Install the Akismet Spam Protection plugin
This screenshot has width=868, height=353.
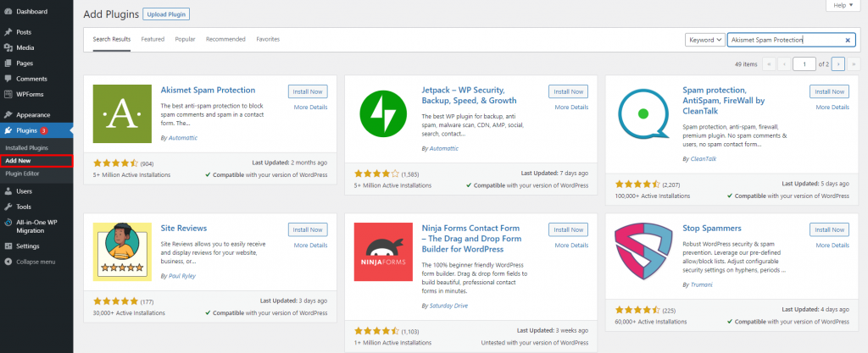[307, 91]
